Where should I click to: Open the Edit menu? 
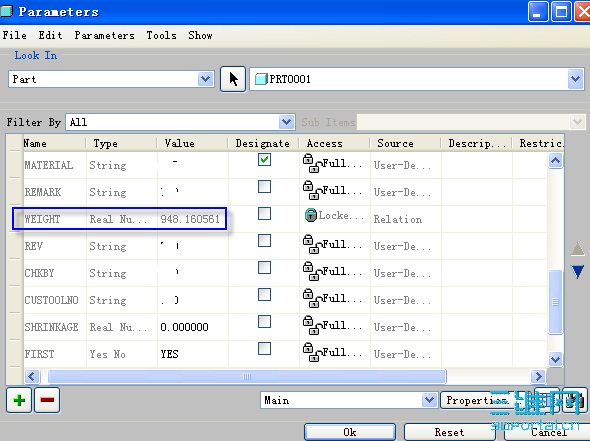50,35
